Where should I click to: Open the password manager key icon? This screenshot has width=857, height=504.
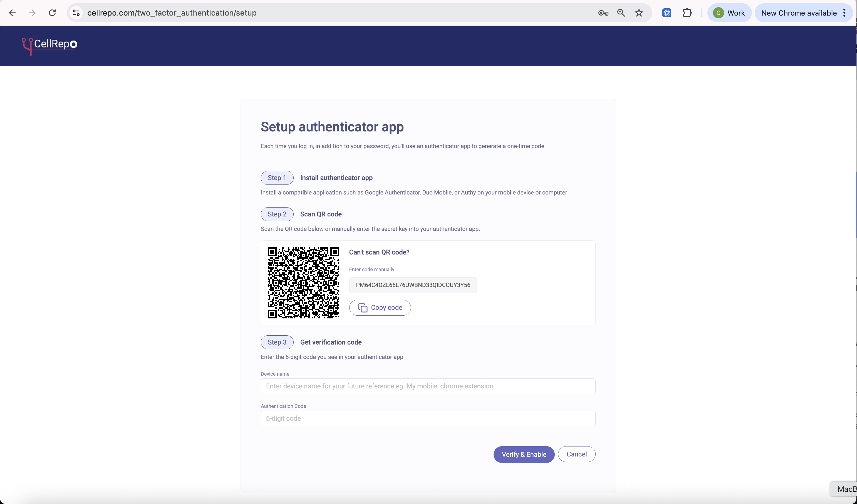coord(603,13)
